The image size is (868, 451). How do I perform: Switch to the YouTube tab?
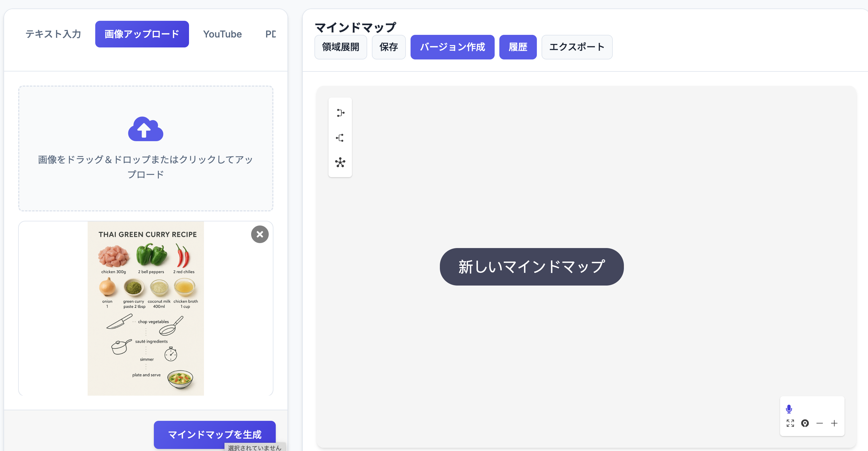pyautogui.click(x=222, y=34)
